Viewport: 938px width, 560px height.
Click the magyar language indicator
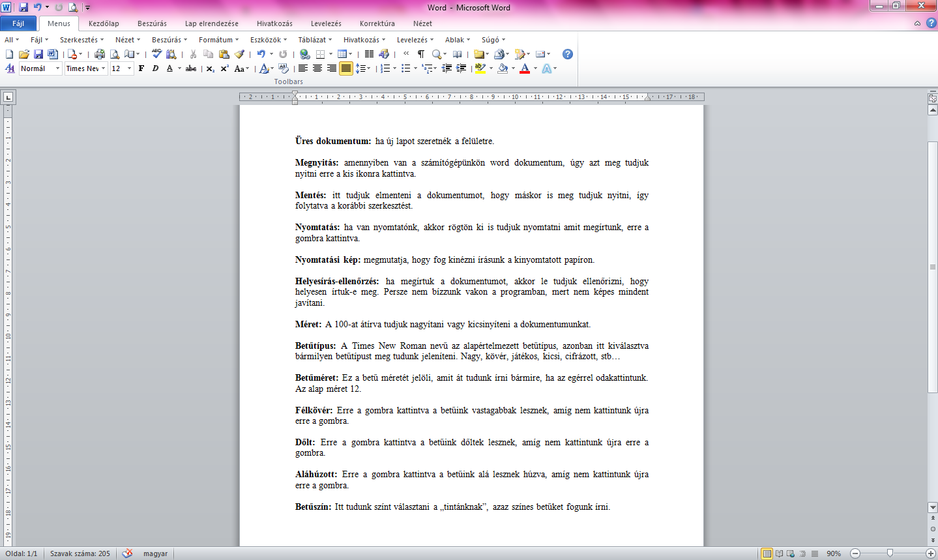click(155, 553)
